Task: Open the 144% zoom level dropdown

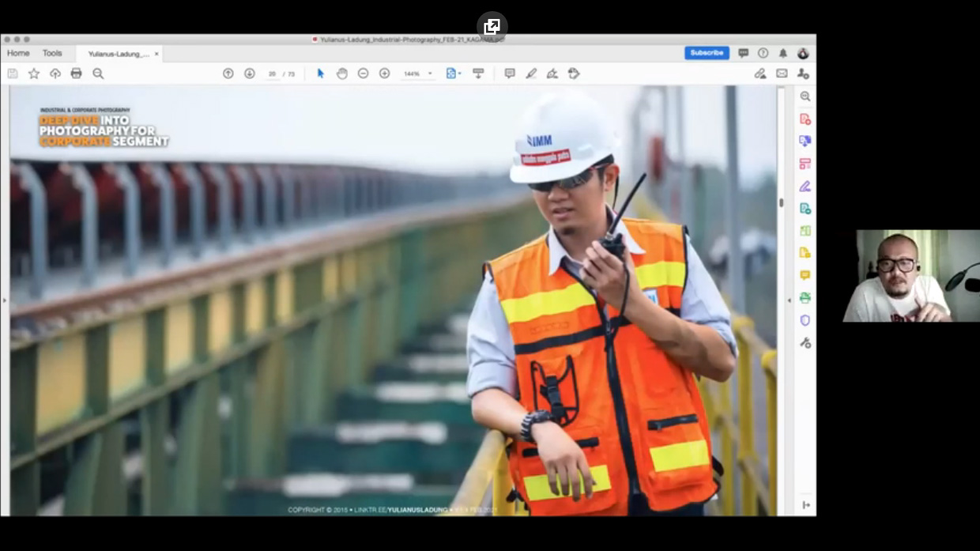Action: click(418, 74)
